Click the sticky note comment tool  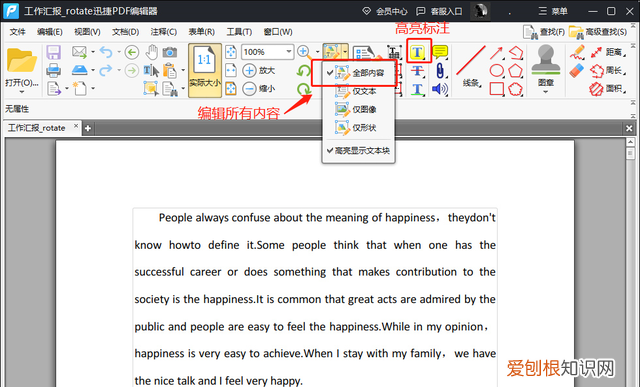[x=440, y=52]
